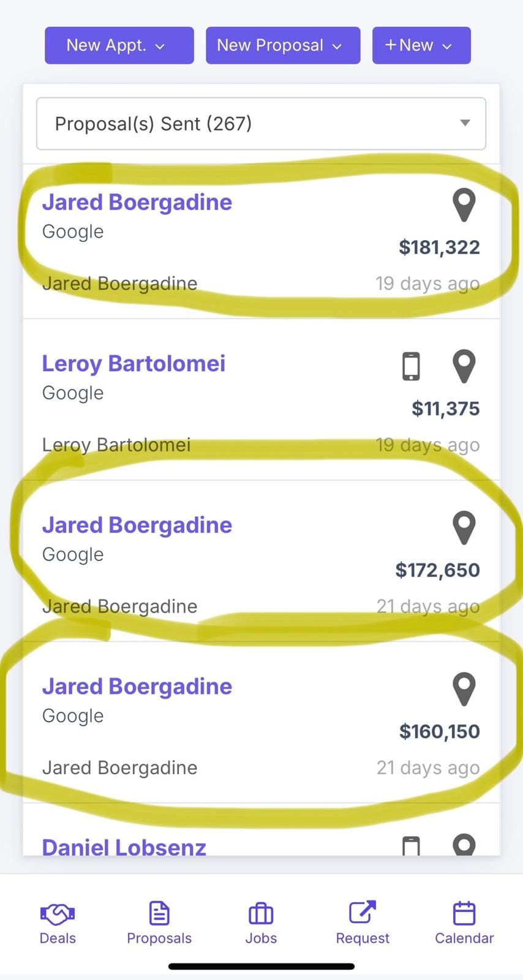Select the $11,375 deal amount
The image size is (523, 980).
click(445, 409)
